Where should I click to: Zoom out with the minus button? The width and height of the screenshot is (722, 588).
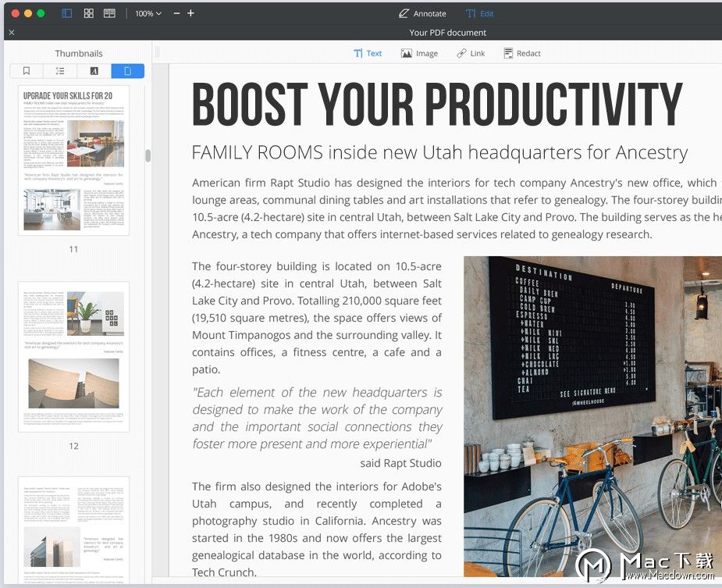[177, 13]
